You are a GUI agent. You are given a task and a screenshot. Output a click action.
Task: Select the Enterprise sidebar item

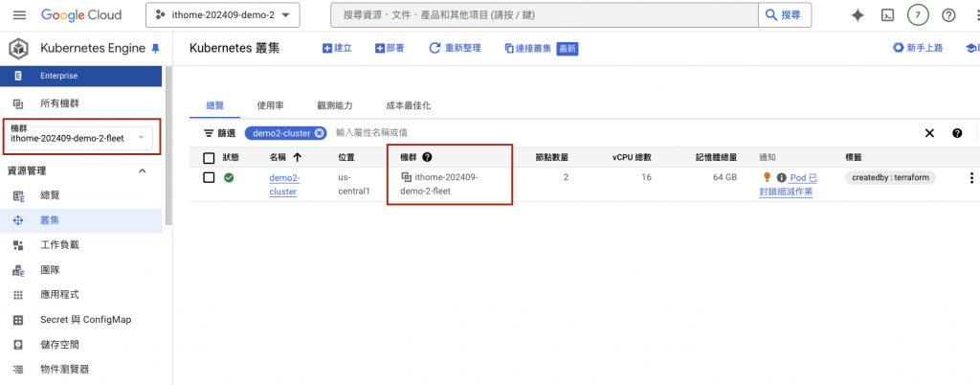click(80, 76)
